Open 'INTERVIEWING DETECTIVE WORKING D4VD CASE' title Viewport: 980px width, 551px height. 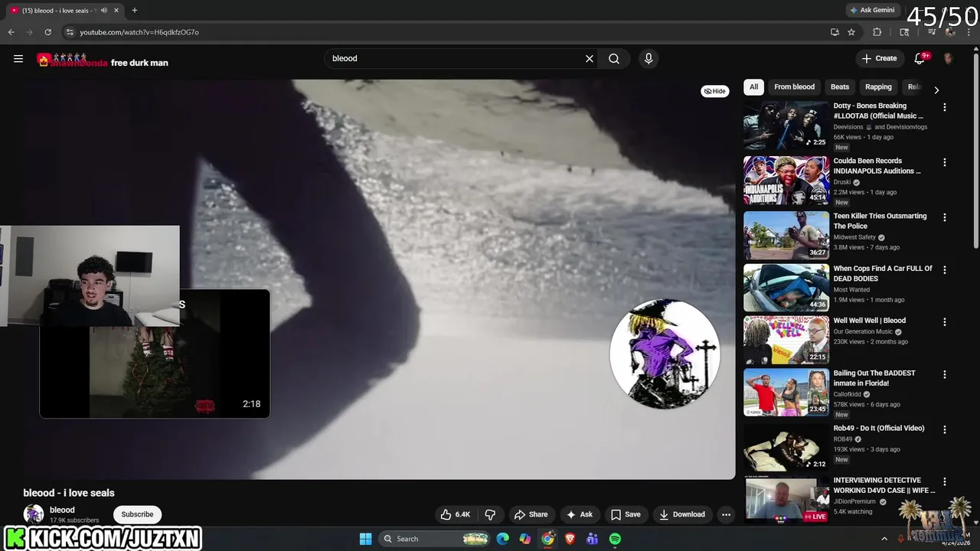click(x=884, y=485)
